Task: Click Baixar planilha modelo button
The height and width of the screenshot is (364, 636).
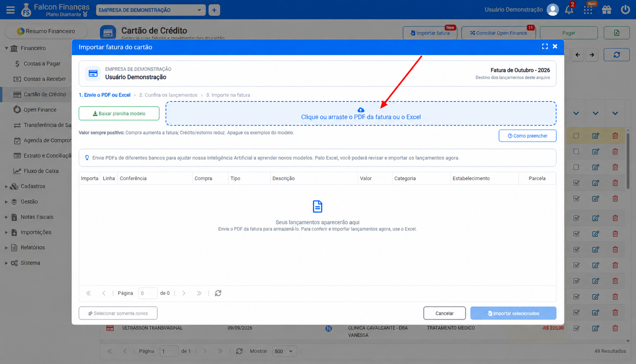Action: (x=119, y=114)
